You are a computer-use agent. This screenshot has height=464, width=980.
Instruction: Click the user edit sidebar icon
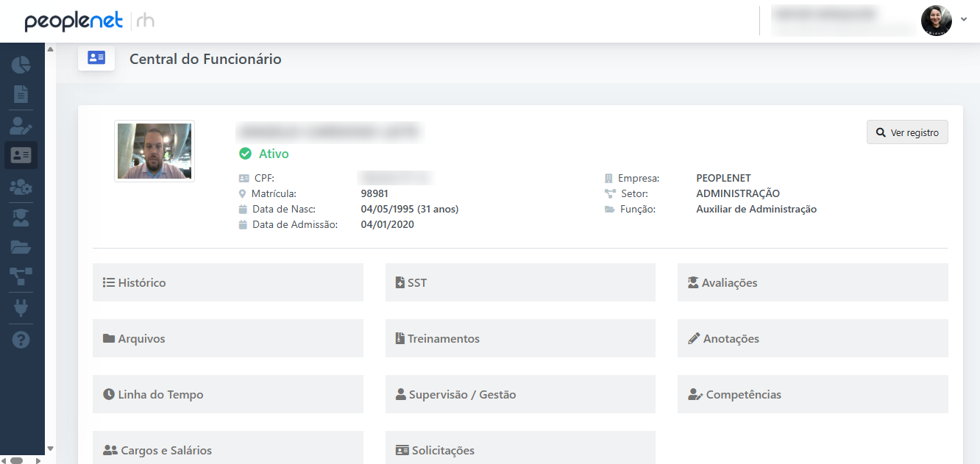coord(21,125)
